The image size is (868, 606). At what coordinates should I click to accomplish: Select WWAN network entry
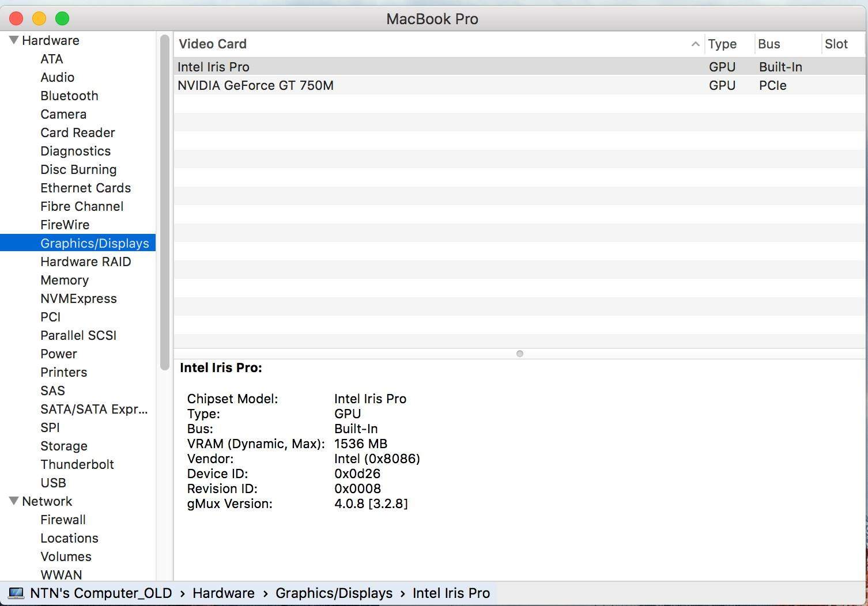(x=61, y=575)
